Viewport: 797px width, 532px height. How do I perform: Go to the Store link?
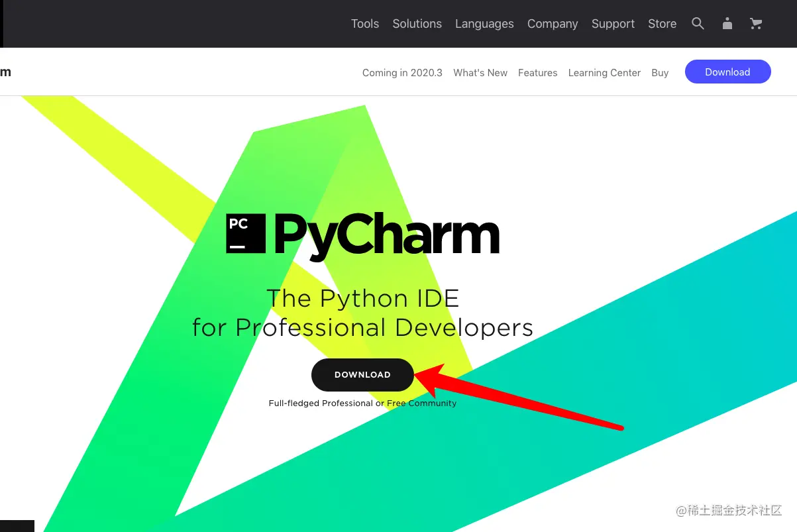pos(662,24)
